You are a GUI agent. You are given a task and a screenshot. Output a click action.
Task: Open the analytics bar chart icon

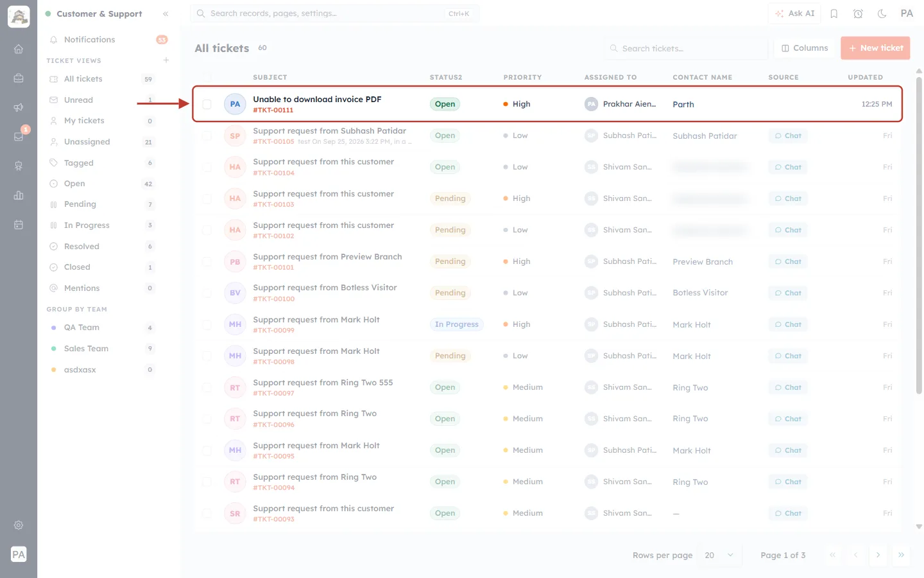pos(19,195)
